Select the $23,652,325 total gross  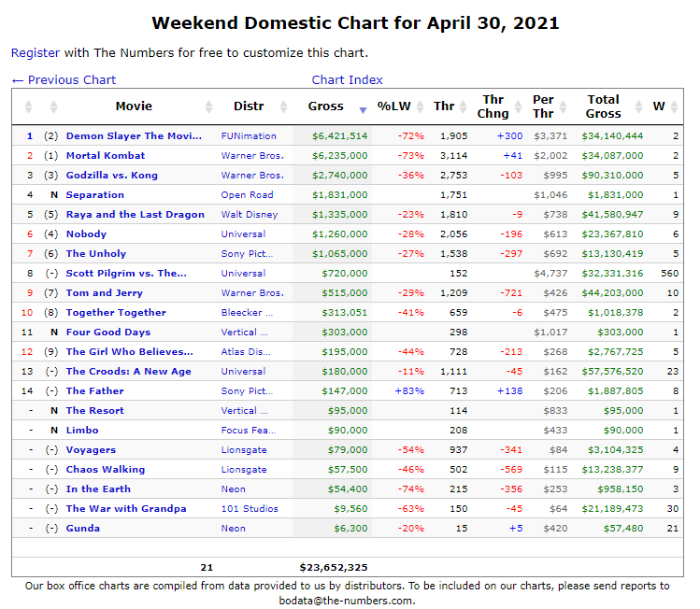(x=334, y=568)
